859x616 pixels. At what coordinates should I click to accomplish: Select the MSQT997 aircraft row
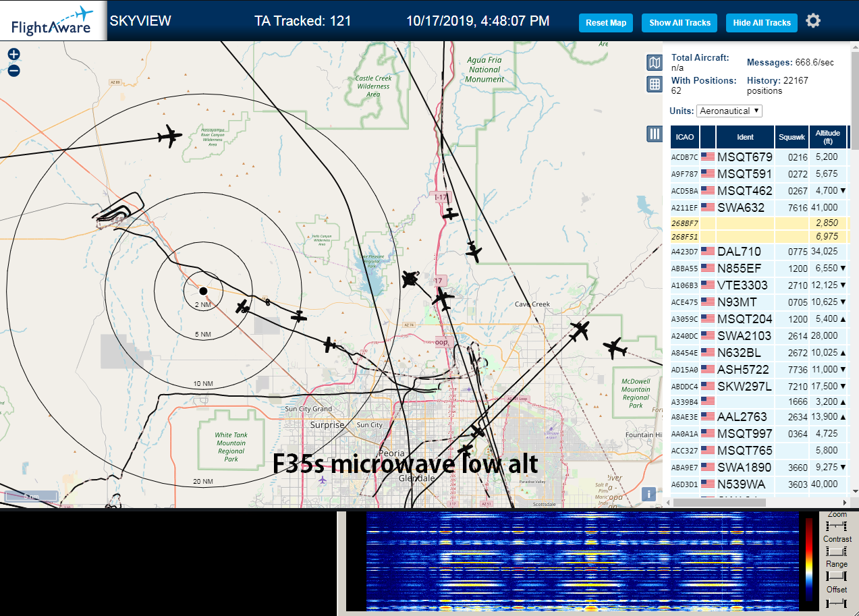pyautogui.click(x=760, y=433)
